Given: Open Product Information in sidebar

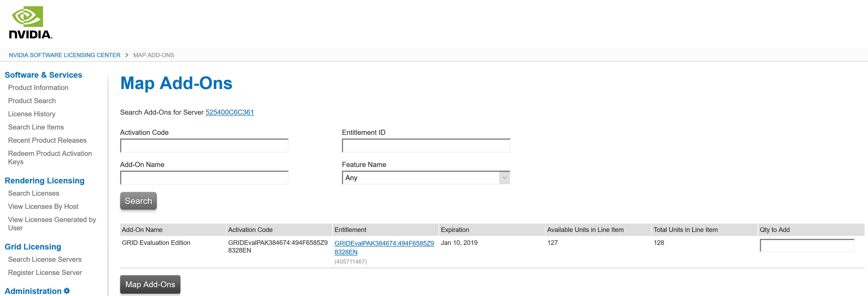Looking at the screenshot, I should point(38,88).
